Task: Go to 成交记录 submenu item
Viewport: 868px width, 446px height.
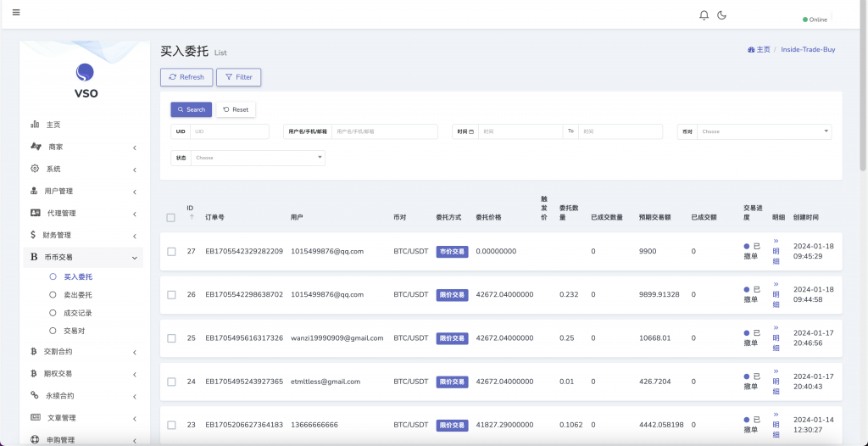Action: 78,313
